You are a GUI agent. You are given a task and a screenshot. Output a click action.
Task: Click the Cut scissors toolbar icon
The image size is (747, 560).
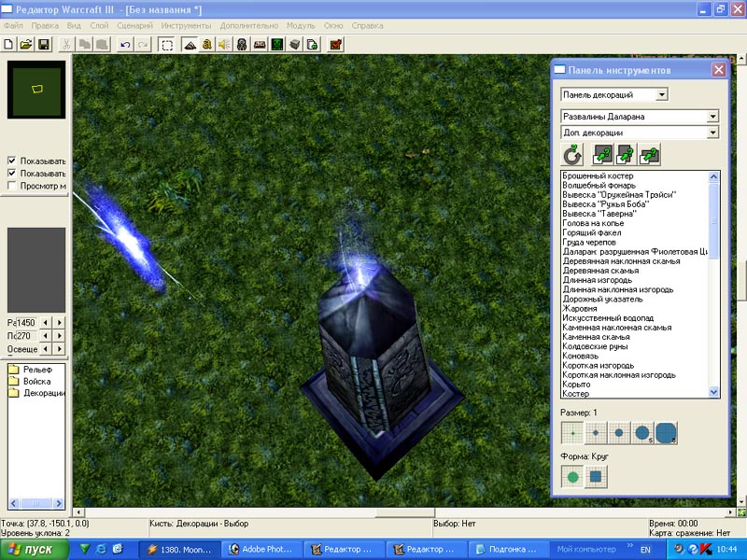click(x=66, y=45)
